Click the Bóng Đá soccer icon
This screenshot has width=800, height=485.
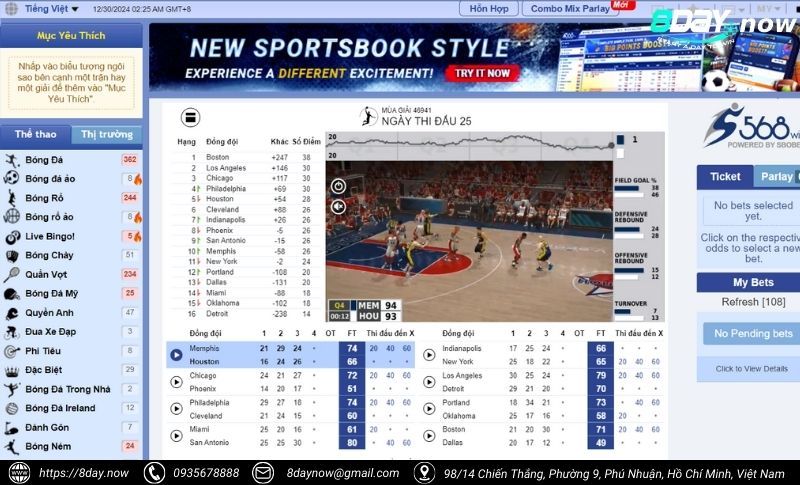coord(11,160)
